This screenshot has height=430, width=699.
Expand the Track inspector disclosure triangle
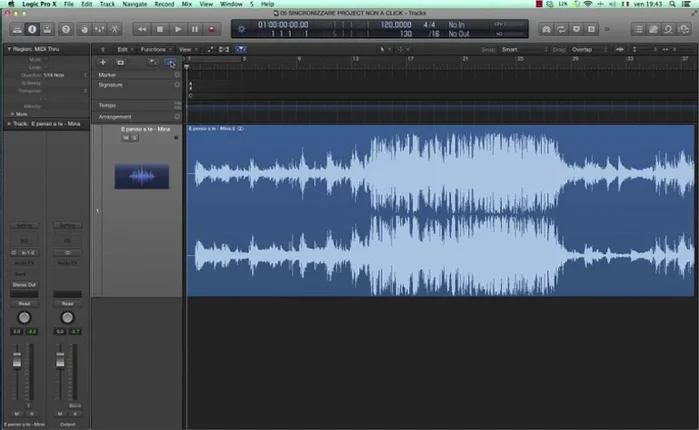[x=9, y=124]
